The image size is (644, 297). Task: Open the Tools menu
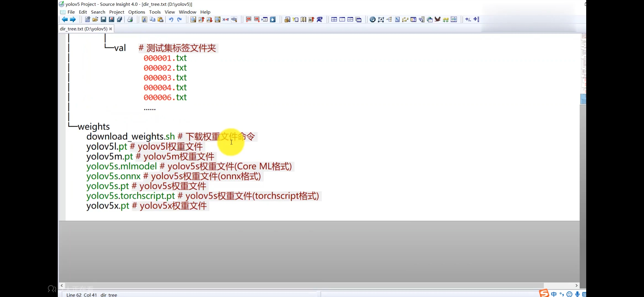pos(155,12)
